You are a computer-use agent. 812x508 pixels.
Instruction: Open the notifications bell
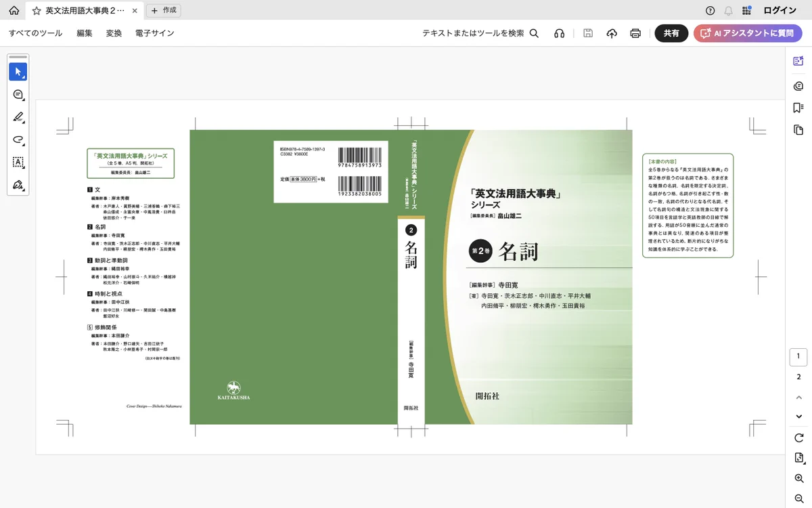click(x=729, y=11)
